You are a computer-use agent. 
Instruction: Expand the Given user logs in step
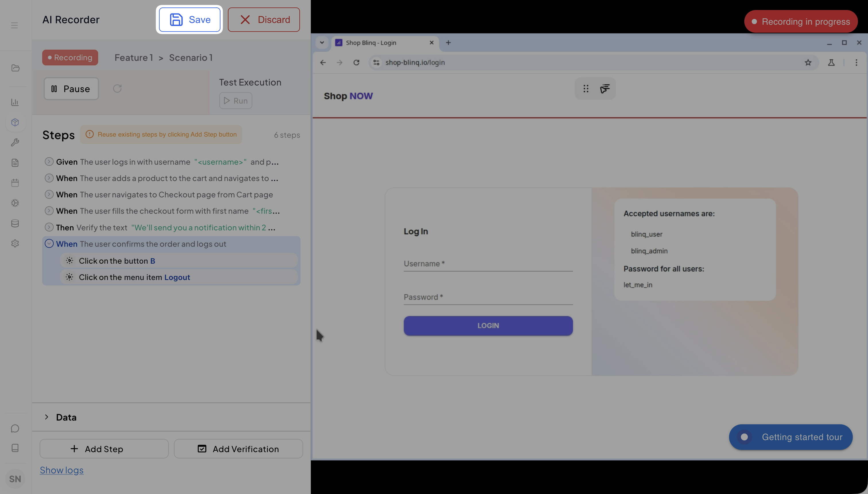(49, 162)
